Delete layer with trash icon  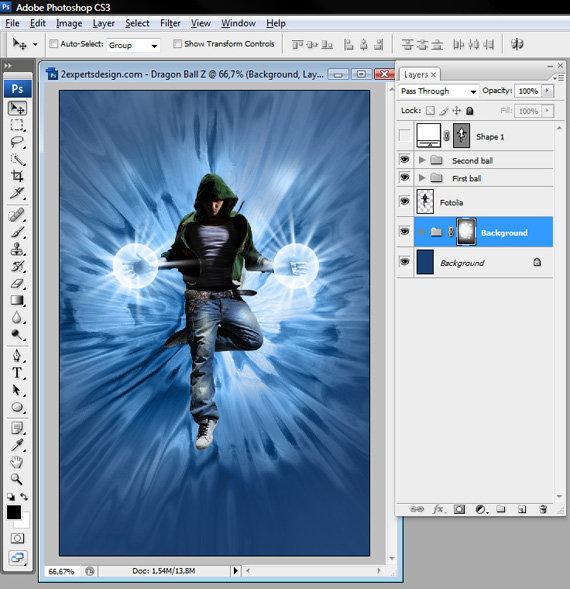tap(543, 509)
